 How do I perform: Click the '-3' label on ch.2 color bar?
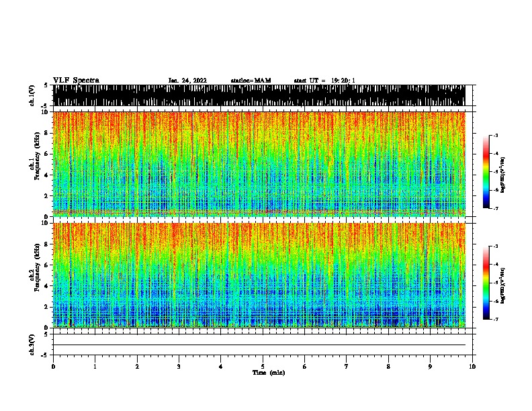pyautogui.click(x=496, y=246)
